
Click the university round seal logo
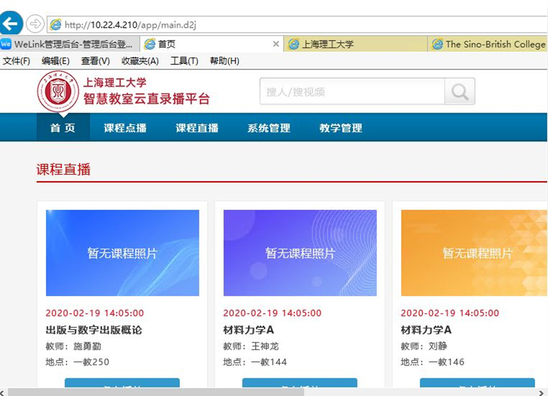[x=58, y=92]
